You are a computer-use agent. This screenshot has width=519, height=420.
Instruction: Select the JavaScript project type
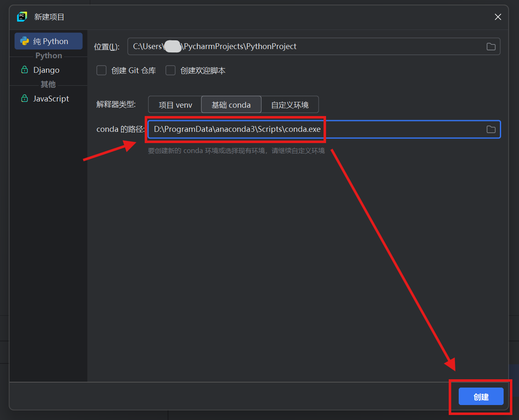(x=49, y=99)
